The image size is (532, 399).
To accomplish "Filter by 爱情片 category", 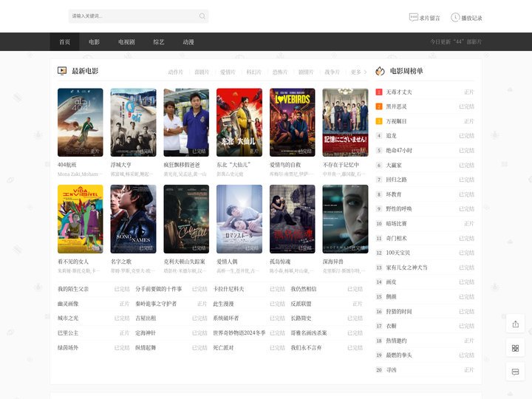I will (228, 72).
